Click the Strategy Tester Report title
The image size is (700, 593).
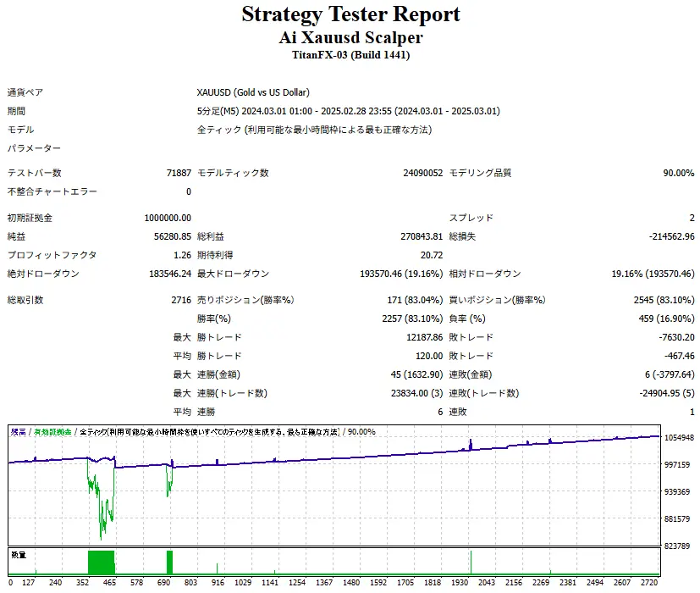click(350, 14)
